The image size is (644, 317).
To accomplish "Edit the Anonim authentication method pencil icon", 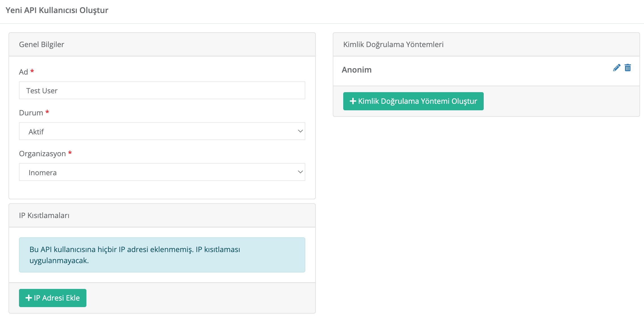I will click(617, 68).
